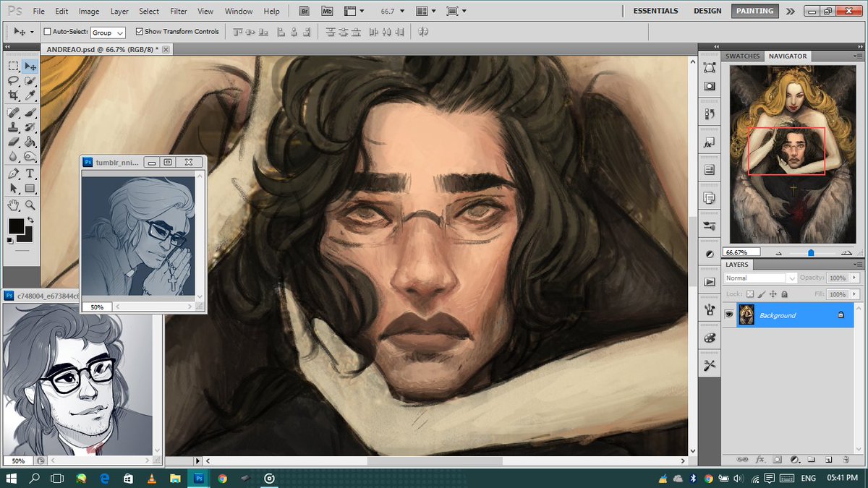Select the Spot Healing Brush tool
The height and width of the screenshot is (488, 868).
pos(13,113)
